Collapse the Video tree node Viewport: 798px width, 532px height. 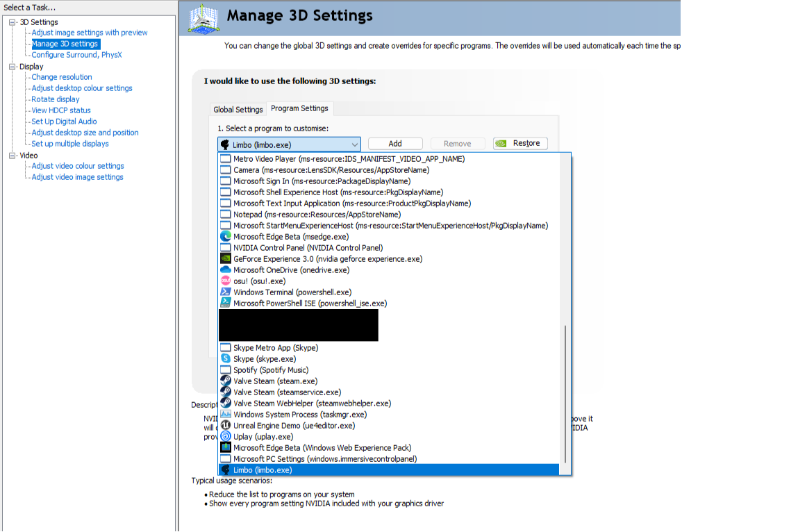[13, 156]
